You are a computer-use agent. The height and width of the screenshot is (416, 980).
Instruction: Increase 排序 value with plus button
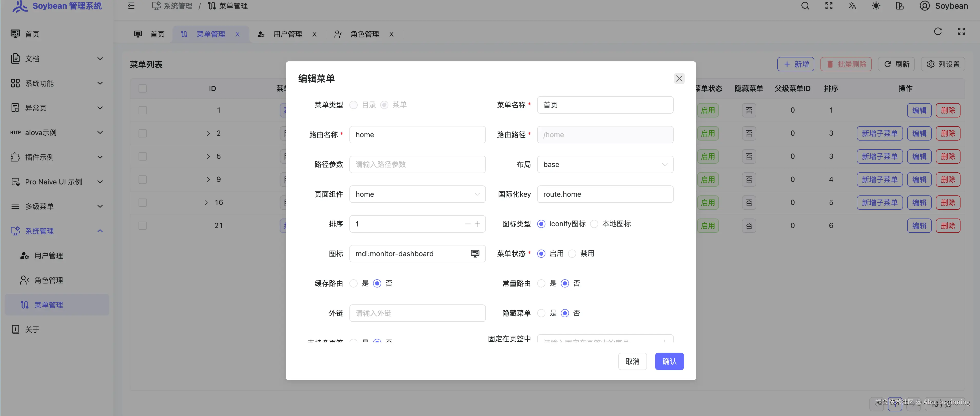click(x=477, y=224)
